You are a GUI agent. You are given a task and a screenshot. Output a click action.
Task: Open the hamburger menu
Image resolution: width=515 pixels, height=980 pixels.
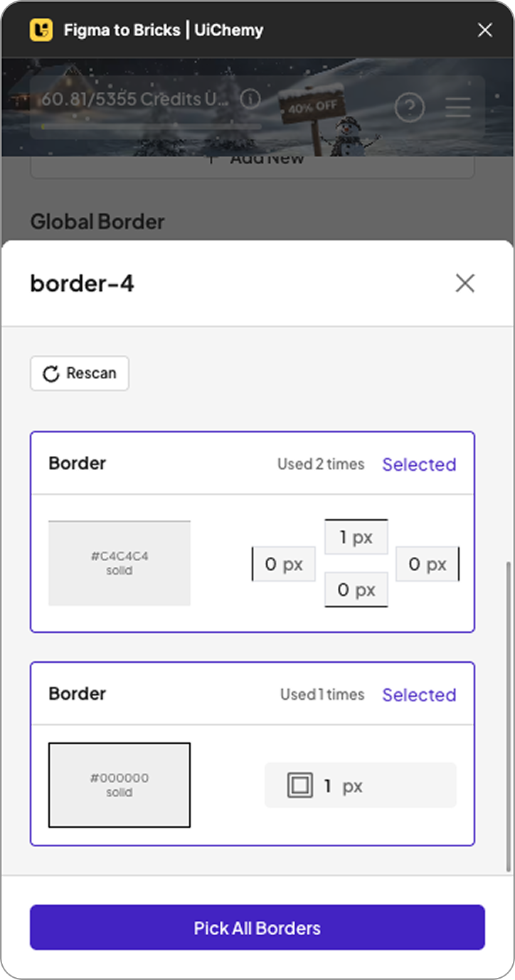[x=457, y=107]
